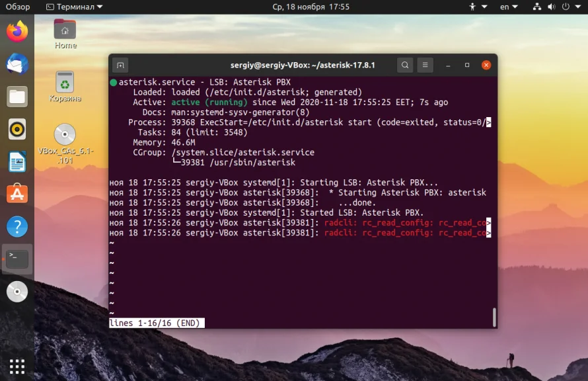Expand the accessibility menu in the top bar
This screenshot has height=381, width=588.
[478, 7]
